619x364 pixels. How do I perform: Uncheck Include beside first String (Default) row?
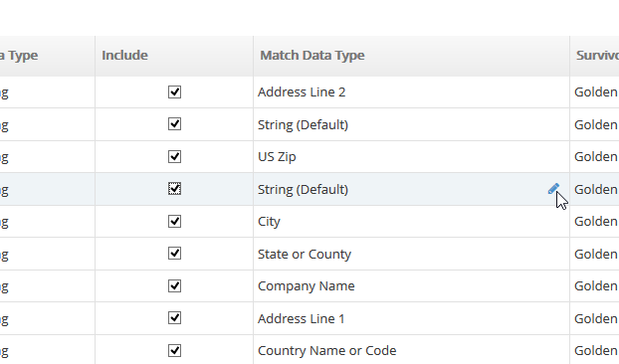pos(174,124)
